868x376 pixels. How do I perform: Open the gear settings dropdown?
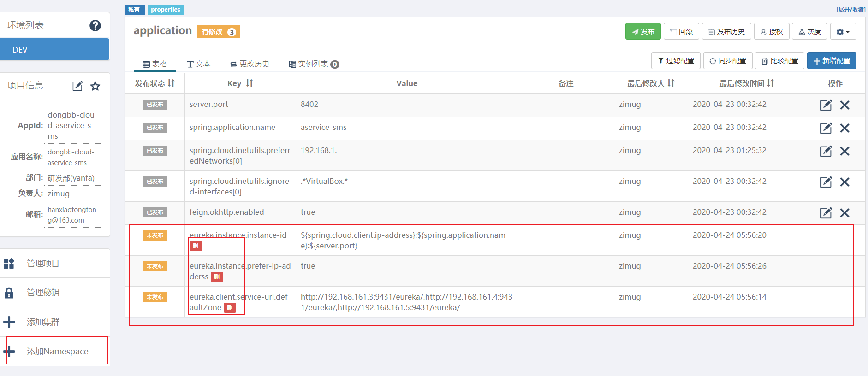point(843,32)
